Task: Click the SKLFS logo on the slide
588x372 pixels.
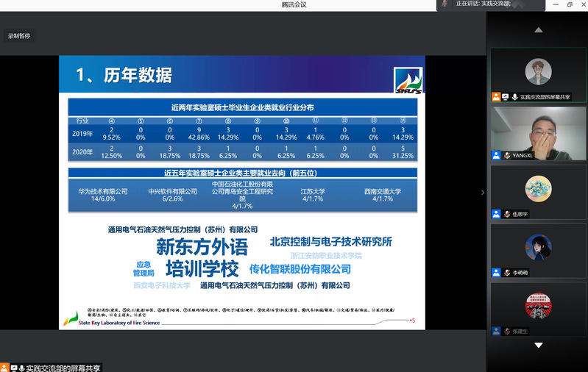Action: [408, 80]
